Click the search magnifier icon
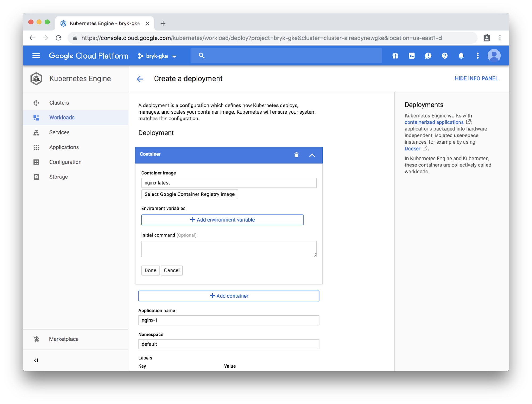The width and height of the screenshot is (532, 404). [201, 56]
